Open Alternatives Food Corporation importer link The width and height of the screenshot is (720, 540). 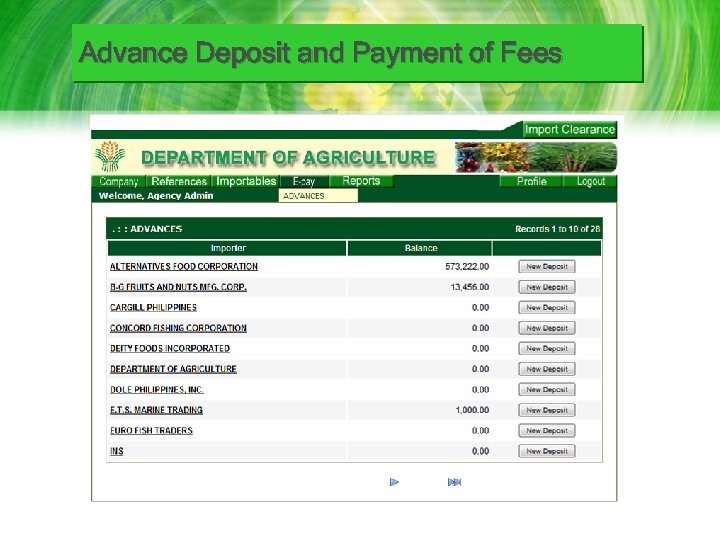(x=184, y=266)
